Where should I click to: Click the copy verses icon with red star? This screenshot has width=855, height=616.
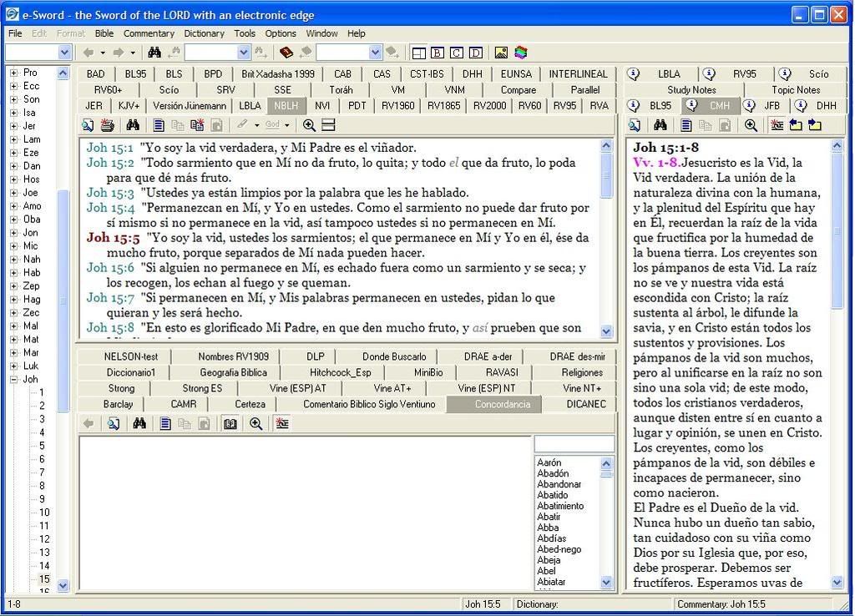(197, 125)
